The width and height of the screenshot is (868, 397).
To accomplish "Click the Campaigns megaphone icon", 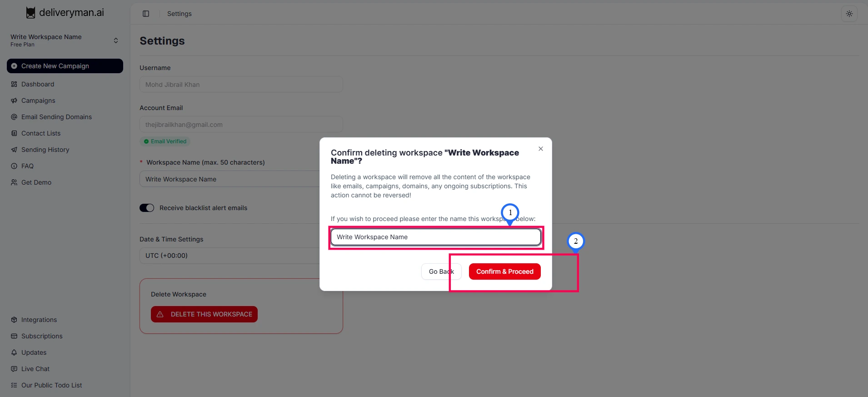I will (x=14, y=101).
